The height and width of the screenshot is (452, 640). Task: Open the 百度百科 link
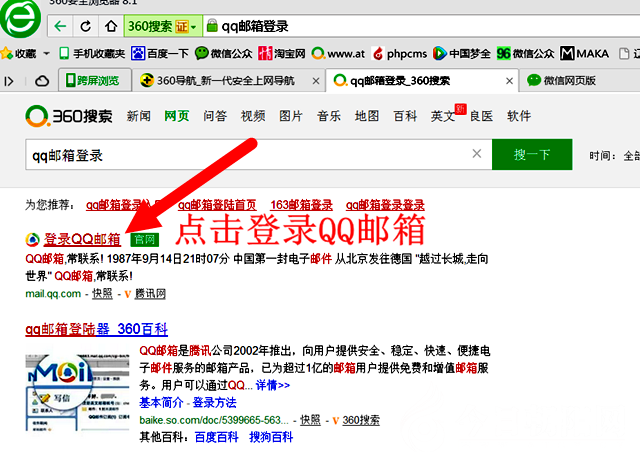tap(217, 437)
